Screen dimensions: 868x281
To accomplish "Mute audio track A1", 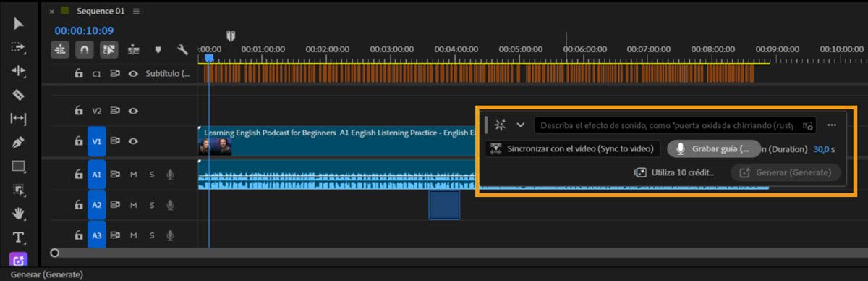I will coord(133,175).
